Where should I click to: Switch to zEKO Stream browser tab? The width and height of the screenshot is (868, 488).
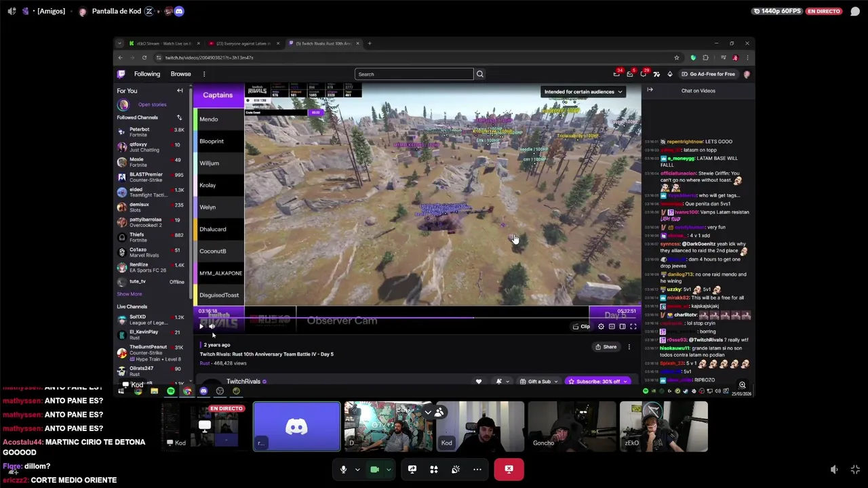tap(163, 43)
